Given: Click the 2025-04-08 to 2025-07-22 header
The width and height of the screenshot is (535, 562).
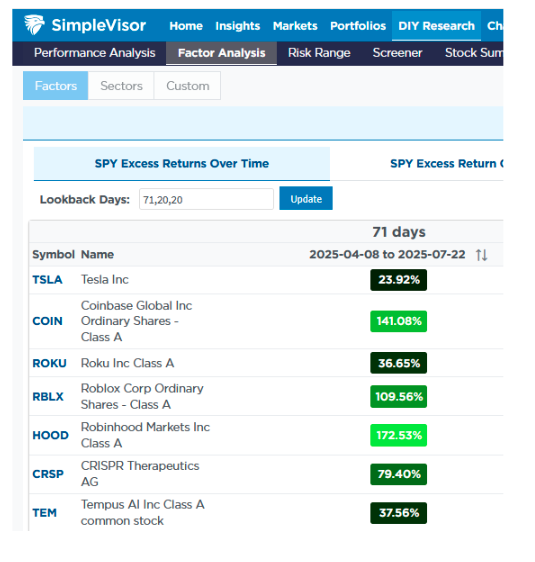Looking at the screenshot, I should click(x=387, y=254).
